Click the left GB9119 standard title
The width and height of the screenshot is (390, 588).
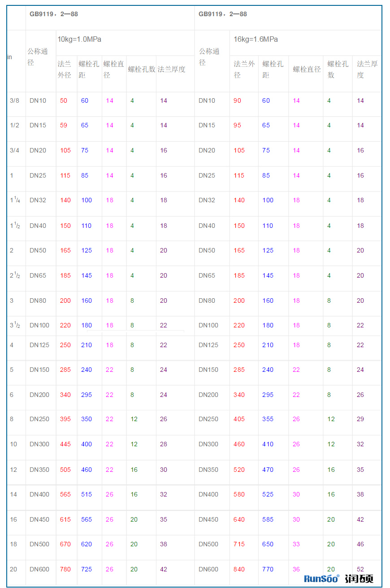(54, 14)
